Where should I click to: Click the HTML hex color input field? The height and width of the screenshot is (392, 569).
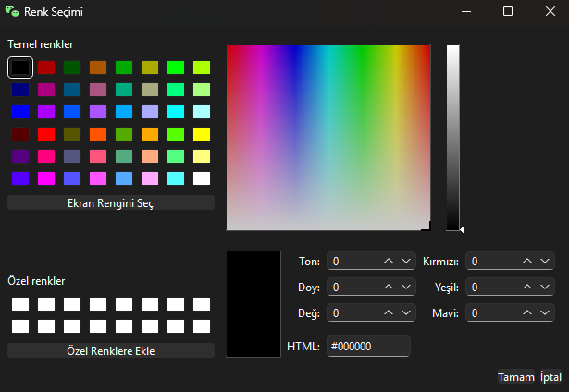click(x=368, y=347)
